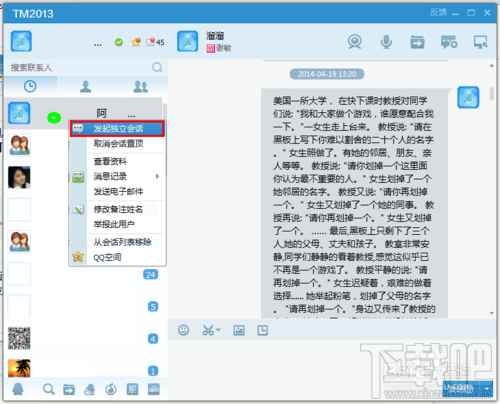Image resolution: width=500 pixels, height=404 pixels.
Task: Switch to the single contacts tab
Action: pos(85,86)
